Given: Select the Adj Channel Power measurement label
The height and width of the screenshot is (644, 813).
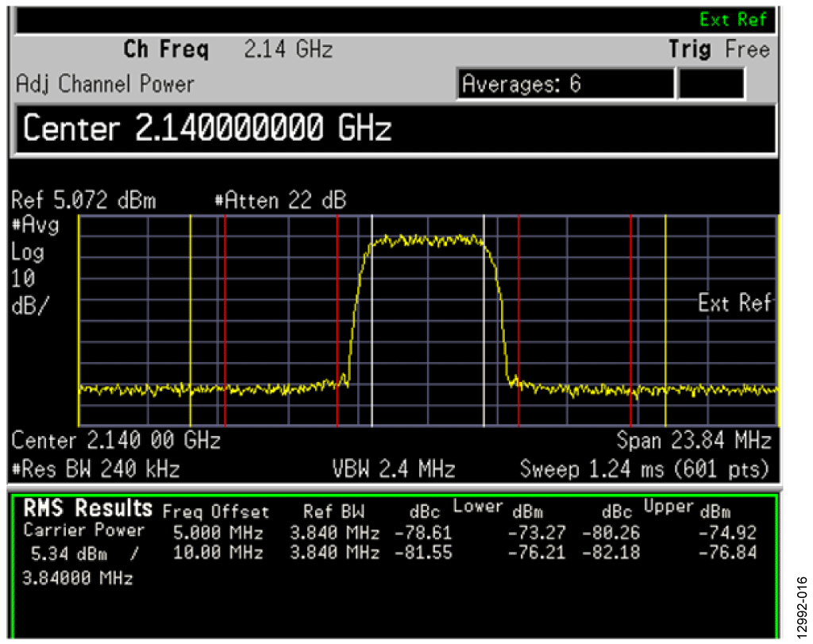Looking at the screenshot, I should [105, 83].
